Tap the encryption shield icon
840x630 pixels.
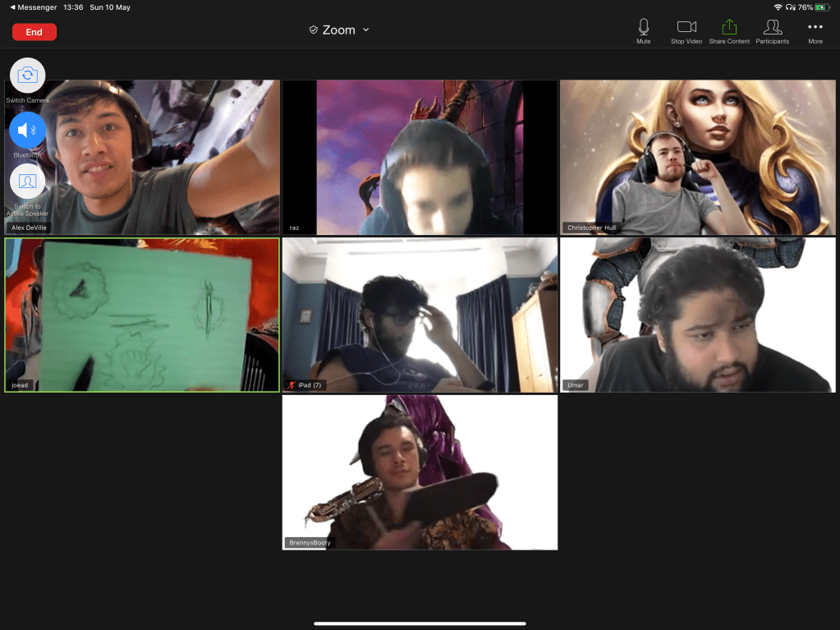[313, 30]
